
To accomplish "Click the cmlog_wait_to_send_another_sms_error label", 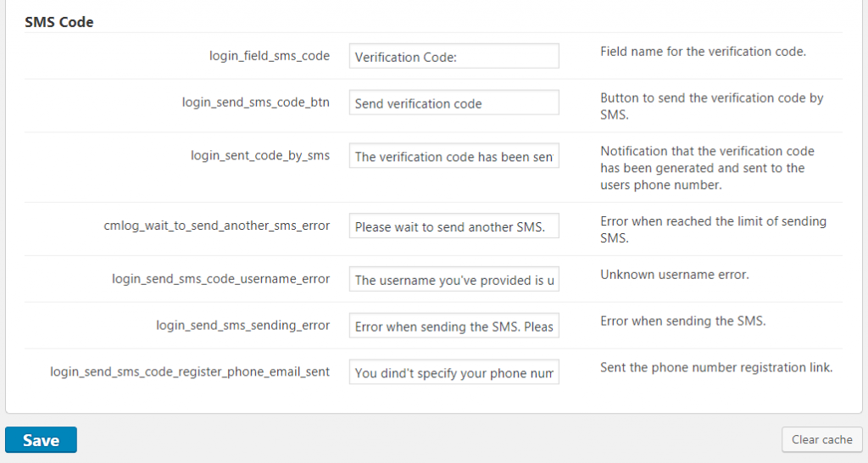I will pyautogui.click(x=217, y=226).
